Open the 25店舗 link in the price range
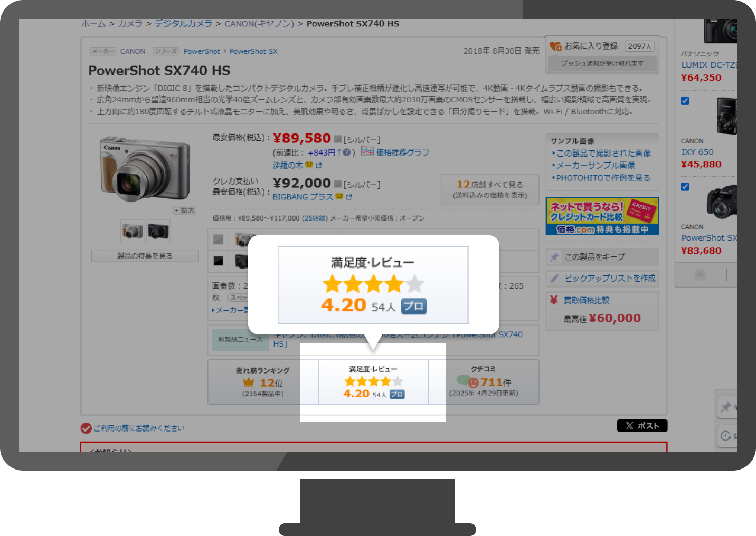Image resolution: width=756 pixels, height=536 pixels. (315, 218)
